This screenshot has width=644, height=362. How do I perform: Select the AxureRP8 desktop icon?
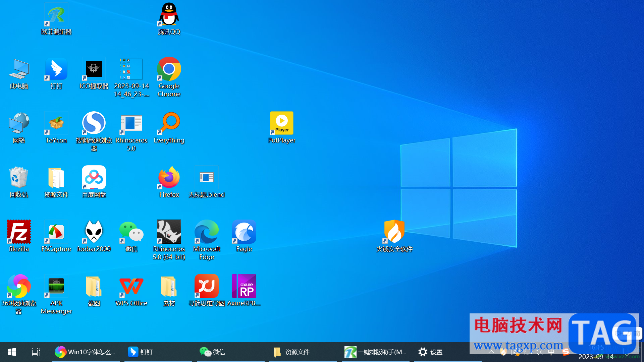click(x=244, y=287)
